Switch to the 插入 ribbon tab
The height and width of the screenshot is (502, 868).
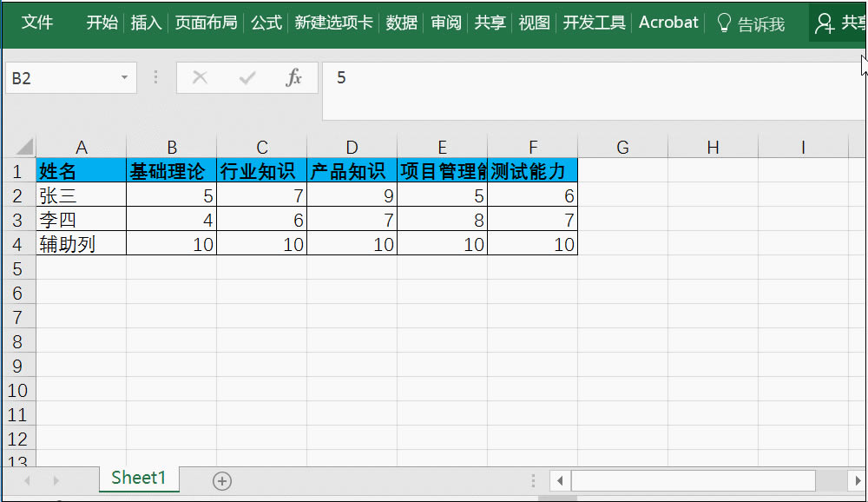145,23
